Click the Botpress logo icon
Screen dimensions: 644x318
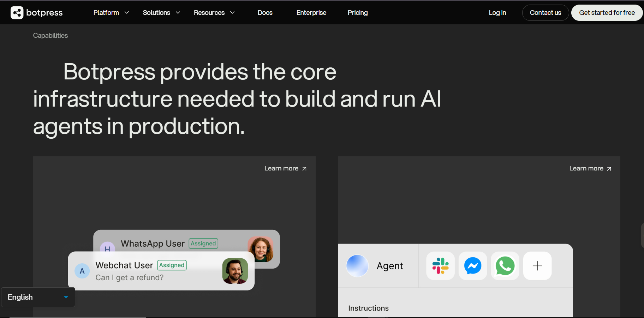click(17, 13)
